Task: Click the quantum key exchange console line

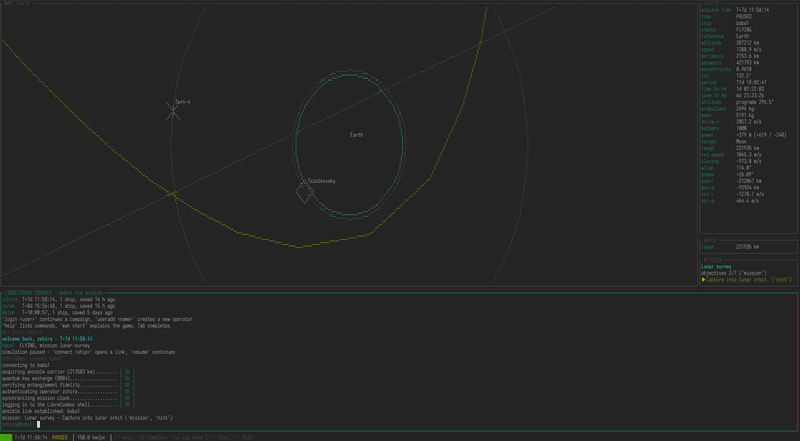Action: click(x=68, y=378)
